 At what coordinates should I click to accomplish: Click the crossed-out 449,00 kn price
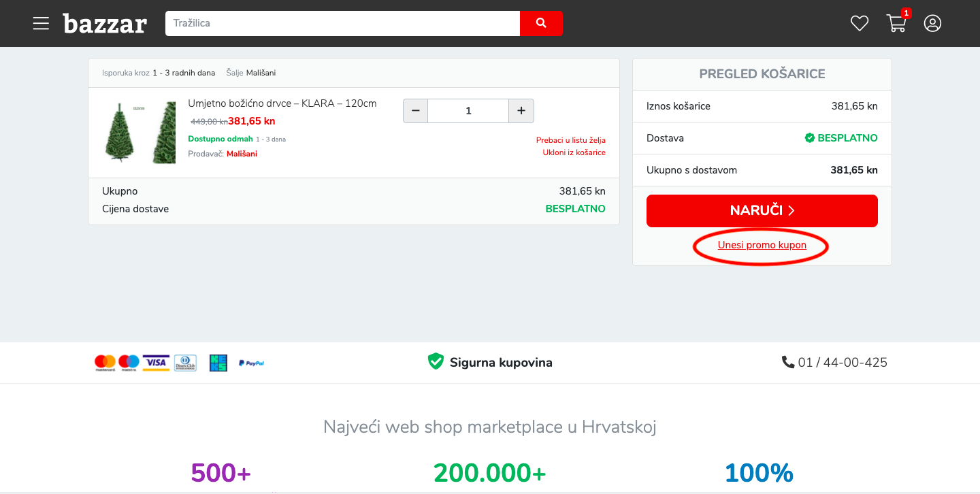point(209,122)
